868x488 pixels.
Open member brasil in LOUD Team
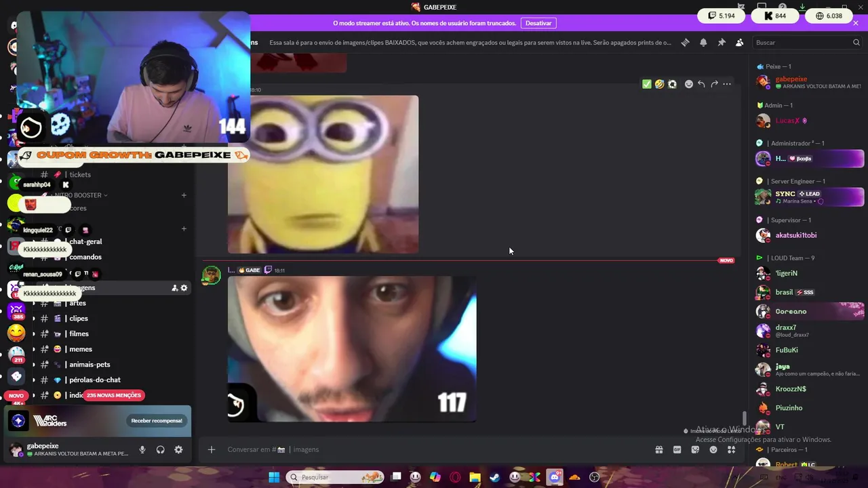(x=809, y=292)
